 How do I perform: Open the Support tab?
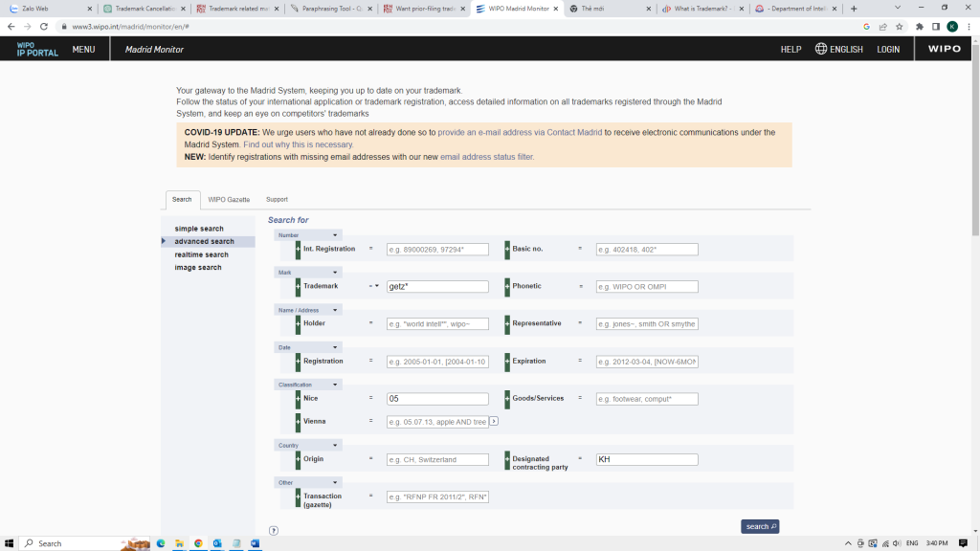277,200
